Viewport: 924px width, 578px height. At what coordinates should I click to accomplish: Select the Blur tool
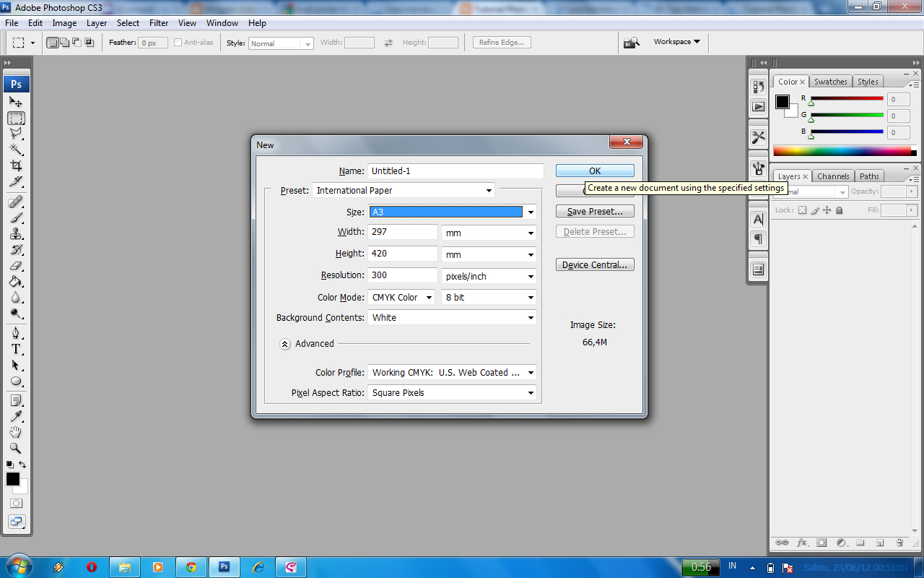[16, 298]
